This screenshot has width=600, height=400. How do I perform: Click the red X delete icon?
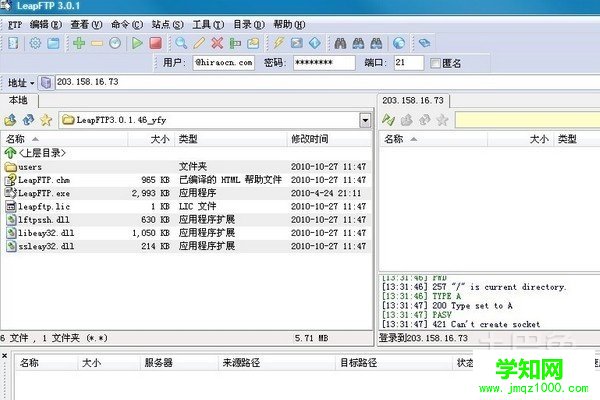click(x=217, y=43)
